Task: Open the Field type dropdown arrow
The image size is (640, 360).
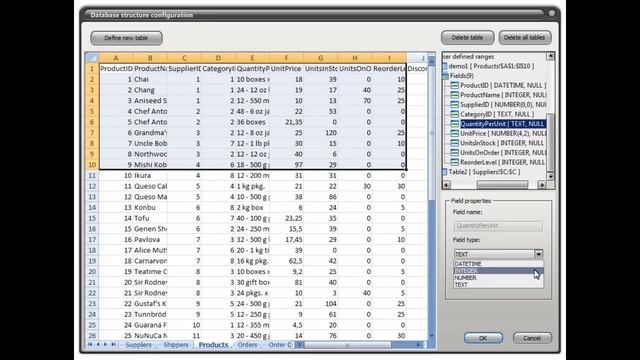Action: (x=538, y=254)
